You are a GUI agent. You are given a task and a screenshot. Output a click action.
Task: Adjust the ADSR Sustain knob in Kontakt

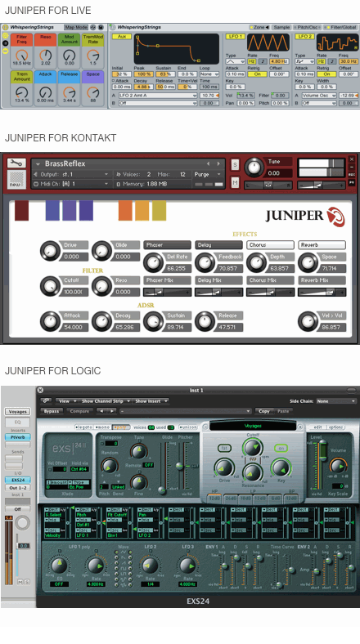(153, 321)
